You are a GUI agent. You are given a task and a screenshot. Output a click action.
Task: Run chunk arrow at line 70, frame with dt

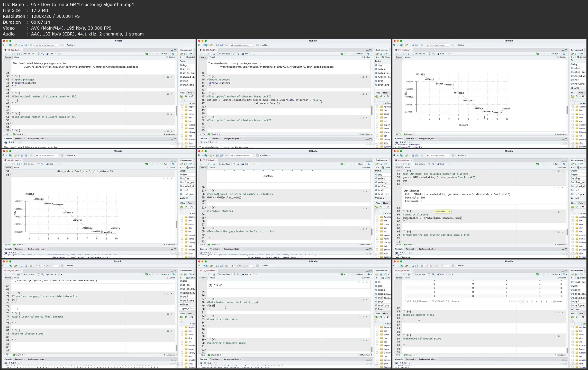tap(171, 294)
